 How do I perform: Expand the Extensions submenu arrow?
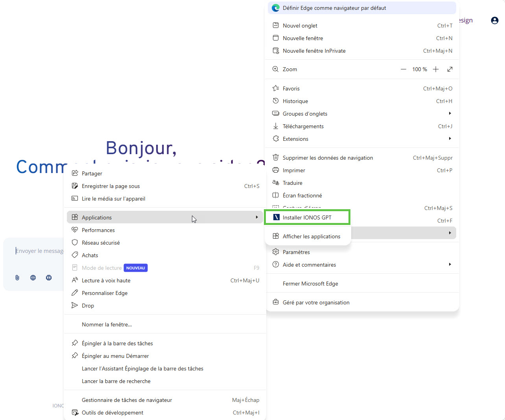(450, 139)
